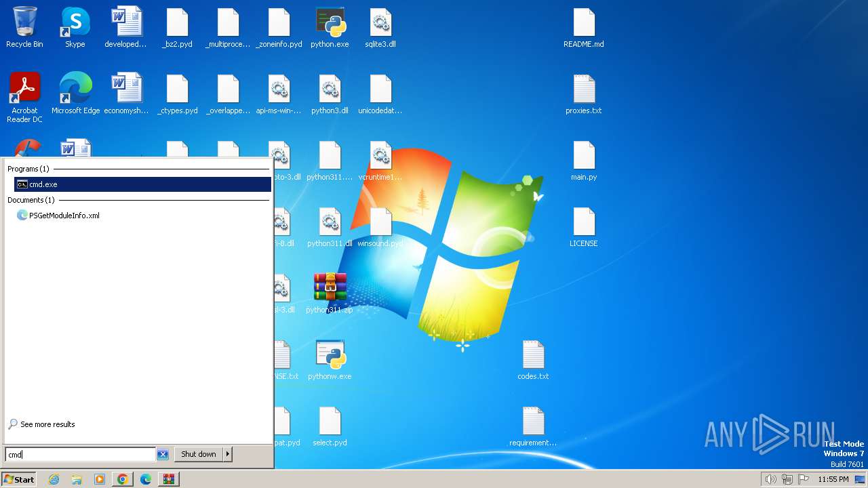868x488 pixels.
Task: Open the 'economysh...' Word document
Action: 126,94
